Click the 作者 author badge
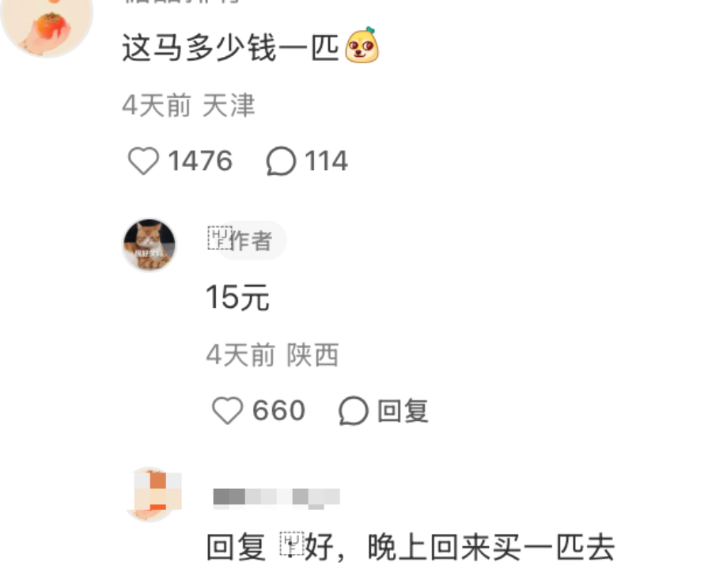The width and height of the screenshot is (712, 588). [x=252, y=241]
